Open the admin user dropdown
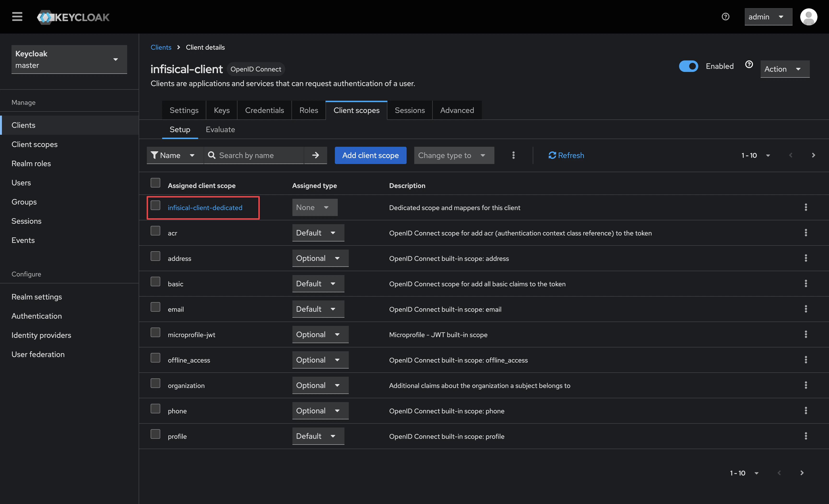Image resolution: width=829 pixels, height=504 pixels. click(769, 17)
